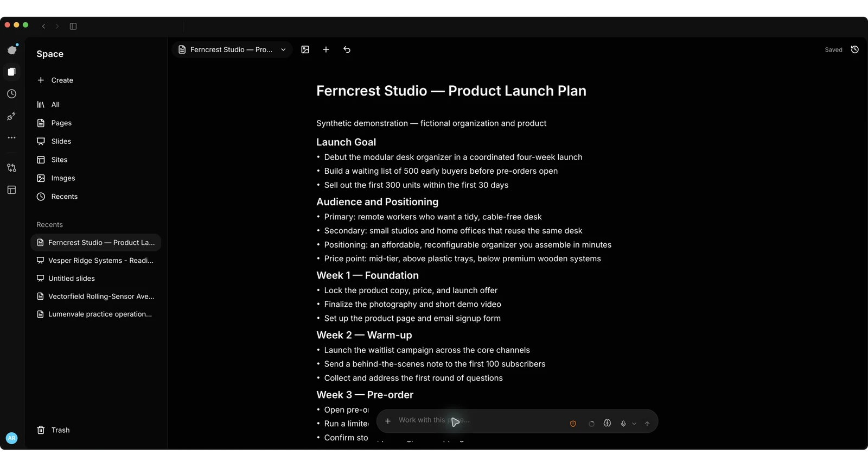The image size is (868, 467).
Task: Open the branch-compare icon in the left rail
Action: [x=11, y=168]
